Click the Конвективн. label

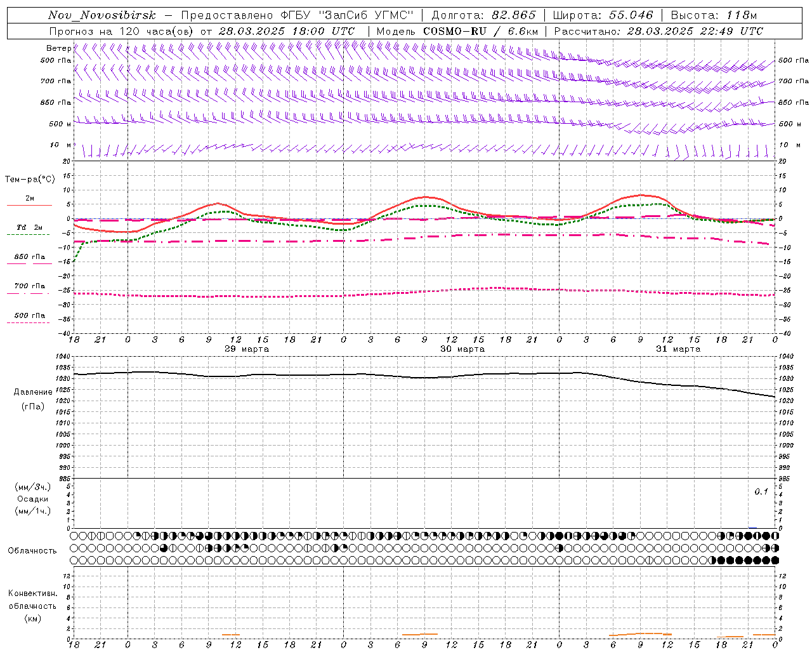[x=33, y=594]
